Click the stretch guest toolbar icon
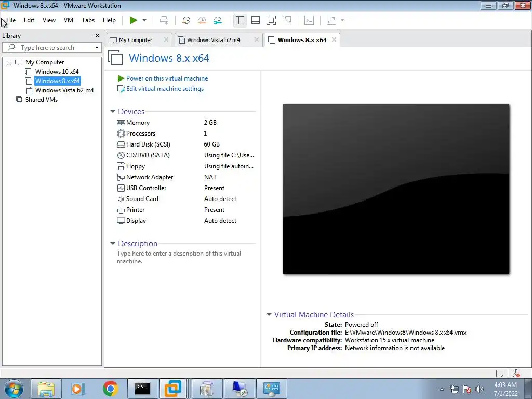The width and height of the screenshot is (532, 399). pyautogui.click(x=331, y=20)
